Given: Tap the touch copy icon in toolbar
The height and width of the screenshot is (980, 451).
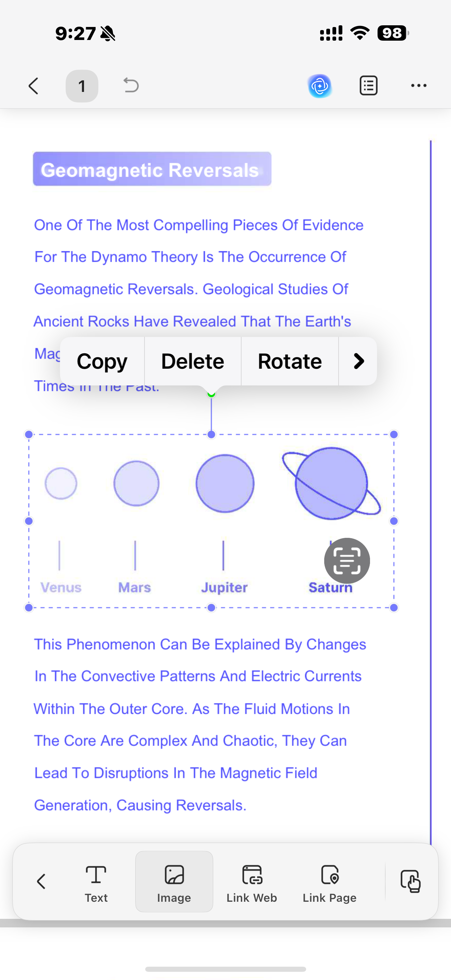Looking at the screenshot, I should 411,881.
